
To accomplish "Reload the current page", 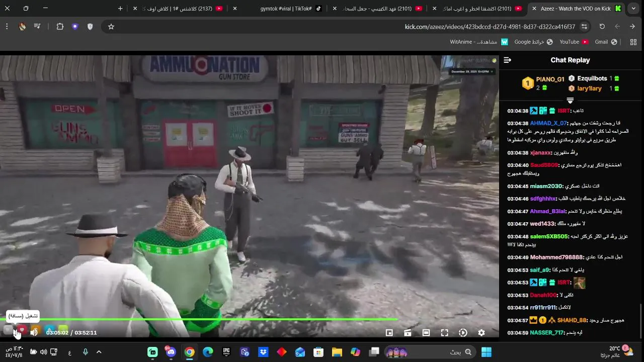I will 602,27.
